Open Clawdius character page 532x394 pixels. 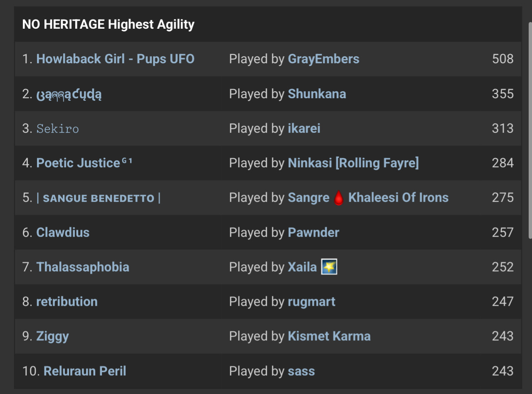tap(63, 232)
